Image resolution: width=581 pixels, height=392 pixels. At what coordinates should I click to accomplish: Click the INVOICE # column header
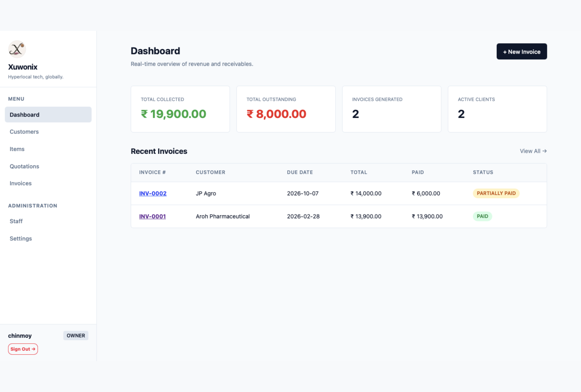(x=152, y=172)
